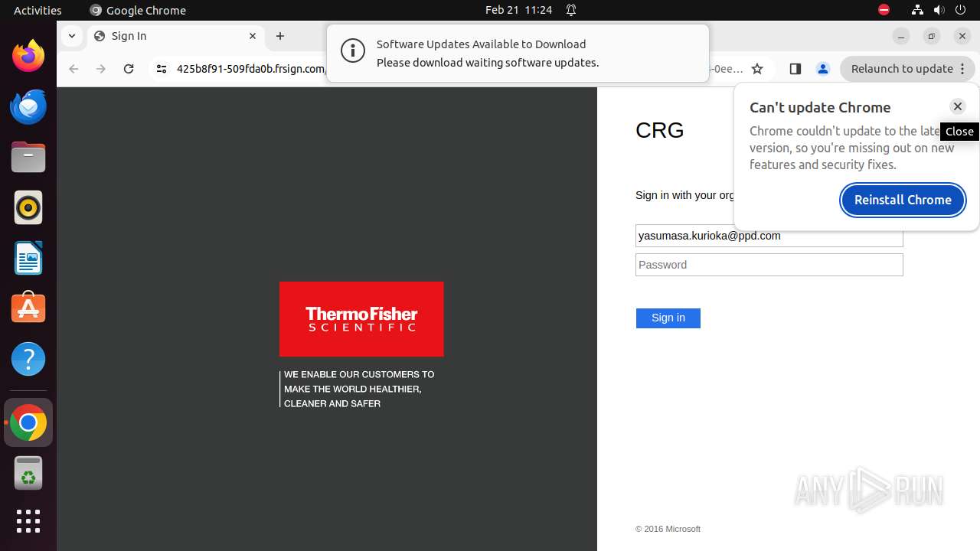Click the notifications bell icon

pos(571,10)
